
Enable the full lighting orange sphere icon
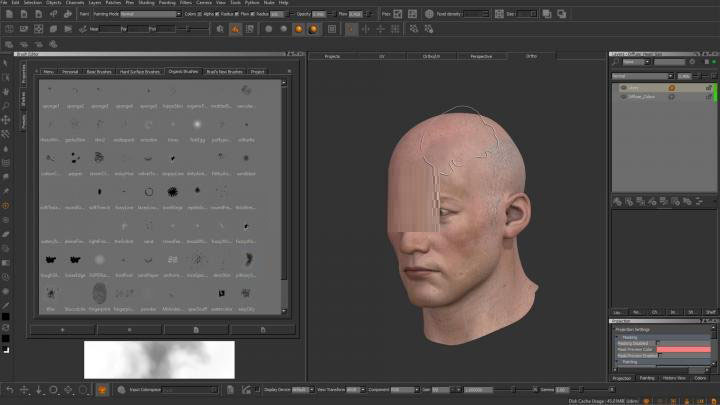[x=299, y=29]
